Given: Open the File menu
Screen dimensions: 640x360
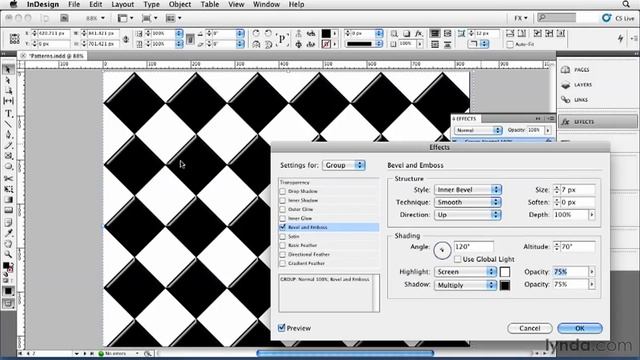Looking at the screenshot, I should pyautogui.click(x=74, y=4).
